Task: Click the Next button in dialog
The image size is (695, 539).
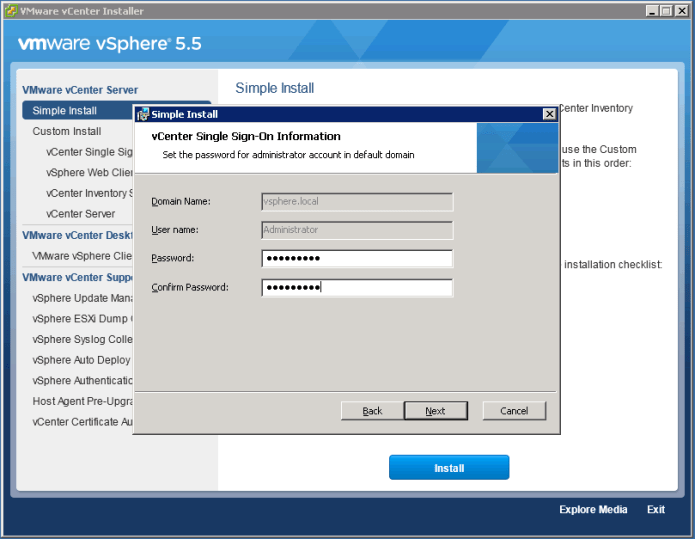Action: point(435,411)
